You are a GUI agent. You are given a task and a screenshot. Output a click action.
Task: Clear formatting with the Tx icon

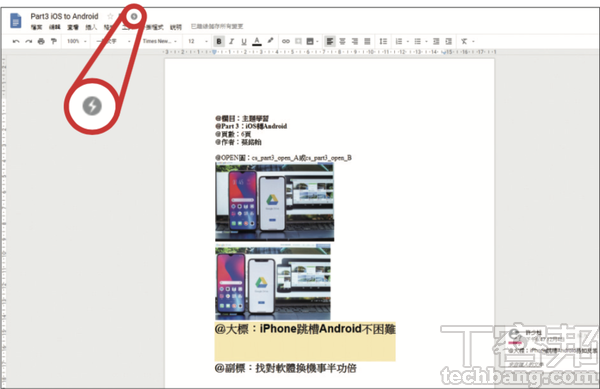coord(464,41)
